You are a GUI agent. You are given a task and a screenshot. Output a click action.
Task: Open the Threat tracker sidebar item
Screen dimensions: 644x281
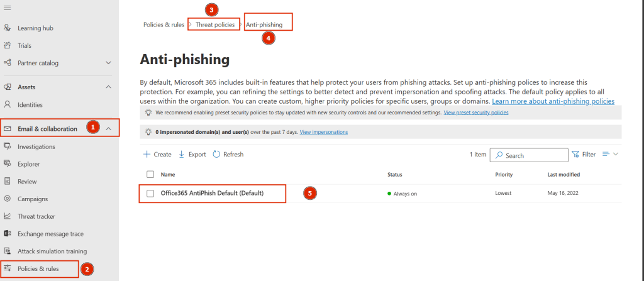tap(38, 216)
